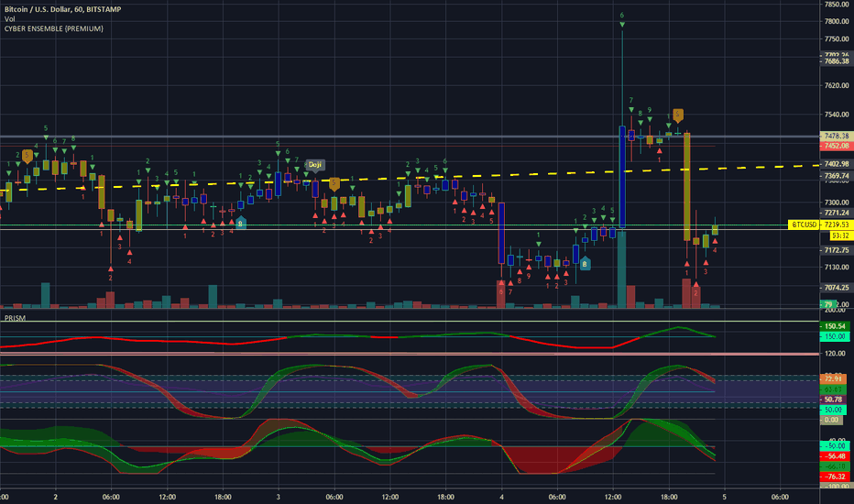
Task: Select the tall blue spike candle body
Action: point(622,177)
